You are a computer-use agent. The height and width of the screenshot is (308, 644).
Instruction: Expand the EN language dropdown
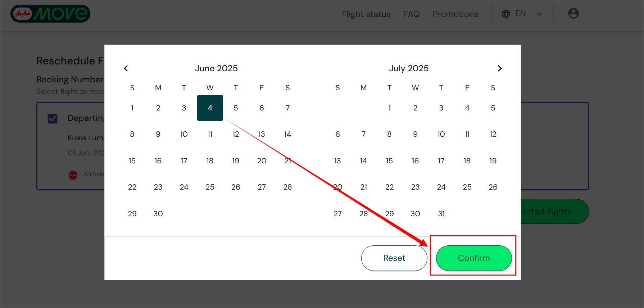point(539,14)
